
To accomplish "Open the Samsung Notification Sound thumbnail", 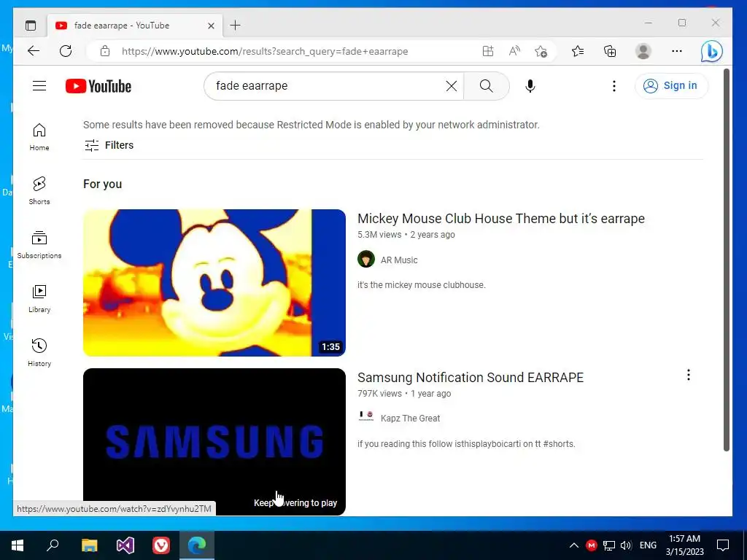I will point(214,441).
